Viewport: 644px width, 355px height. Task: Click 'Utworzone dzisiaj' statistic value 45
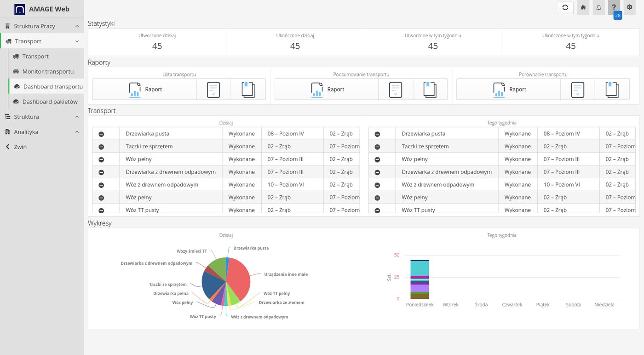157,46
